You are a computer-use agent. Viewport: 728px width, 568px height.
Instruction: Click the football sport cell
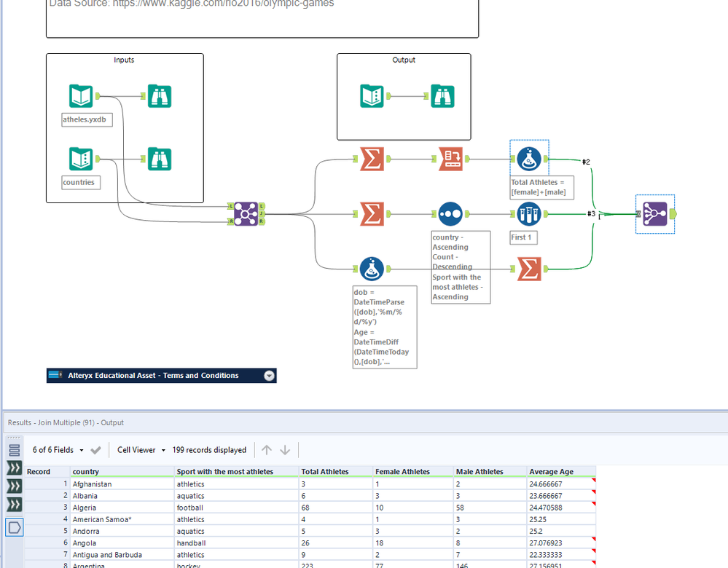[236, 508]
